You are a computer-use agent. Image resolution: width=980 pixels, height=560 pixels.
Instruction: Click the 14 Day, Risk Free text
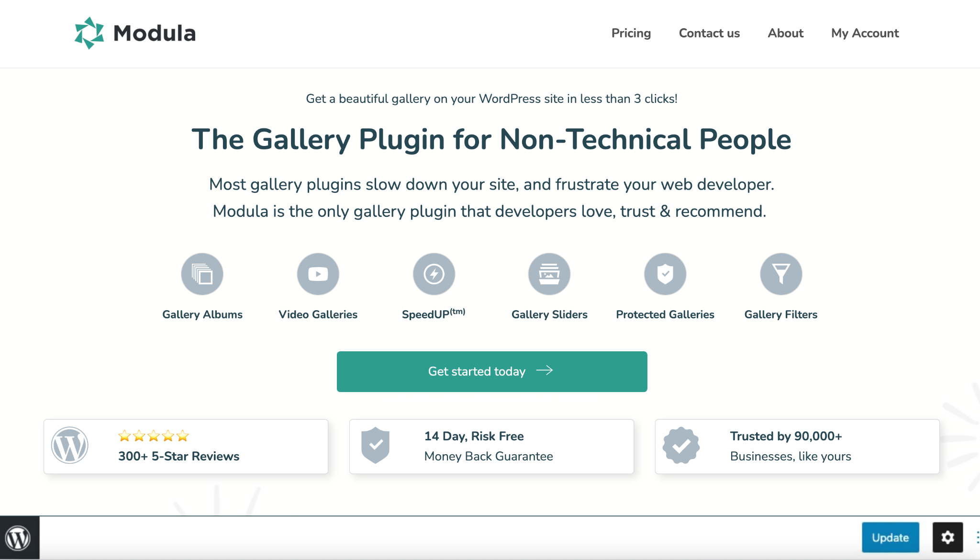click(474, 436)
